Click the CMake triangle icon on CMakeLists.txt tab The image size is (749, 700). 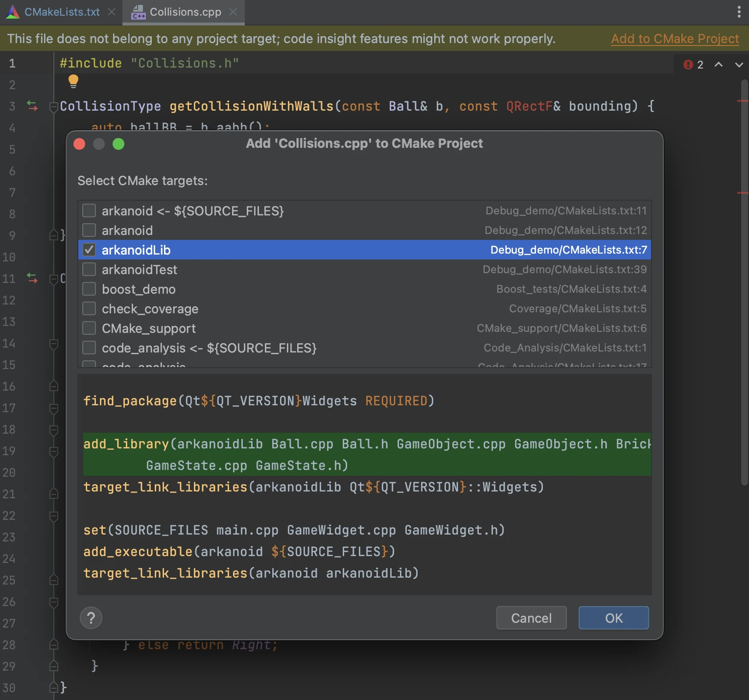click(x=13, y=12)
